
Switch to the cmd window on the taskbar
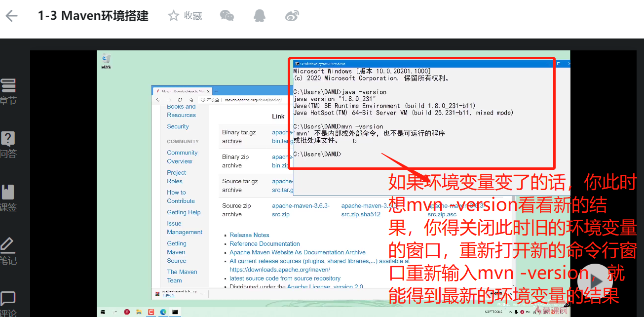tap(175, 312)
